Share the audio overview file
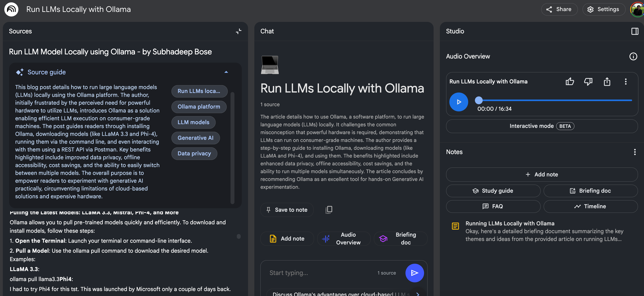This screenshot has height=296, width=644. (607, 82)
